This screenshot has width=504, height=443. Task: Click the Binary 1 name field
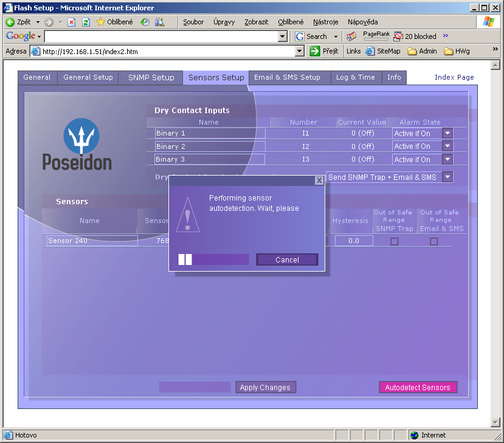[210, 133]
